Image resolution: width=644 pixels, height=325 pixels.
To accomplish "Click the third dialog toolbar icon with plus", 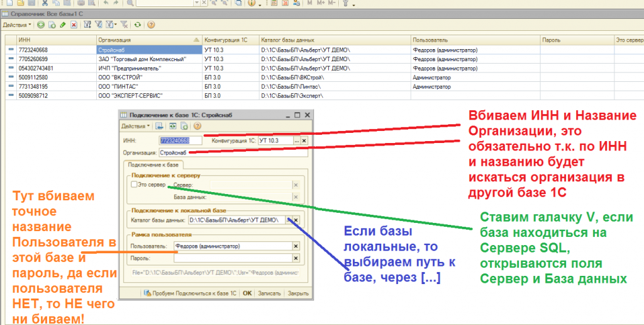I will tap(184, 127).
